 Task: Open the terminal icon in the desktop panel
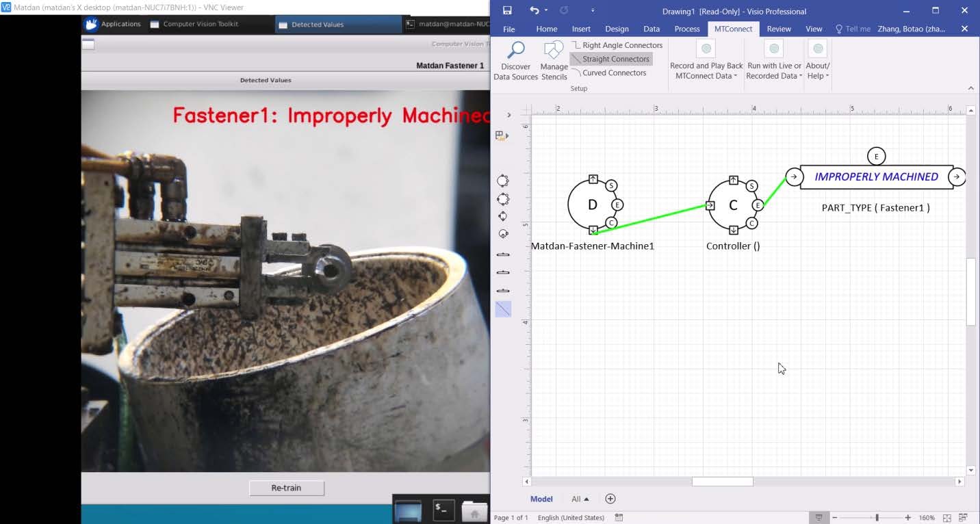(443, 510)
